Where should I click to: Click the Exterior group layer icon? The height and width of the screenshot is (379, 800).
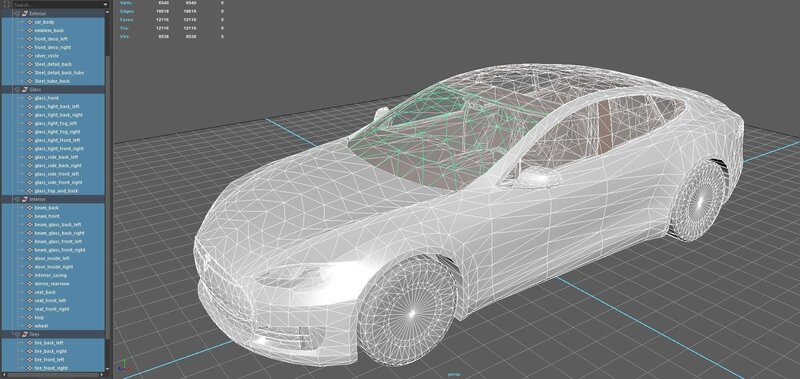pos(24,13)
